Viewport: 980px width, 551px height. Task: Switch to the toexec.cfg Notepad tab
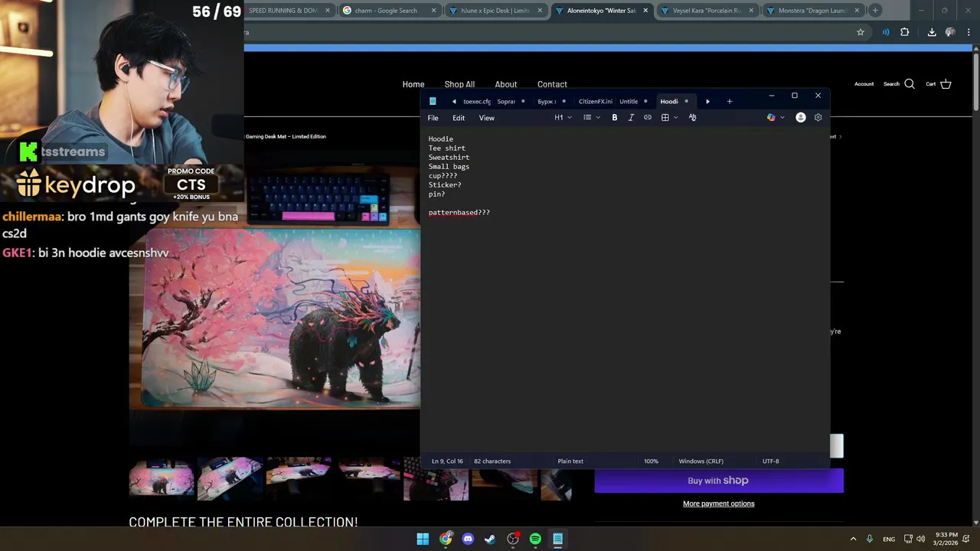coord(476,102)
